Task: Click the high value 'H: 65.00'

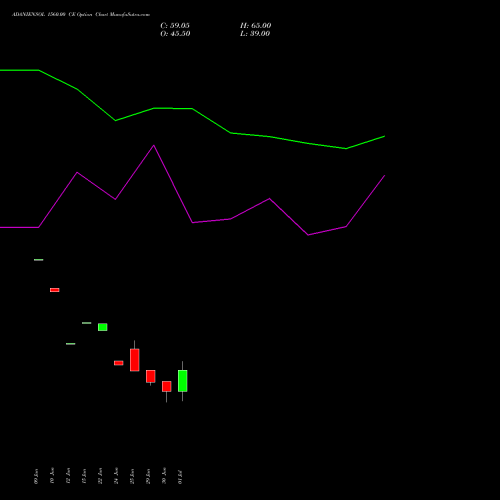Action: point(256,26)
